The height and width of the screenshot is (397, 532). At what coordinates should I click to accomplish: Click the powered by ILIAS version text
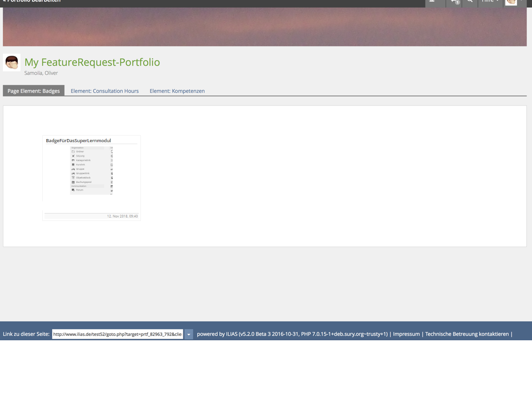tap(292, 334)
